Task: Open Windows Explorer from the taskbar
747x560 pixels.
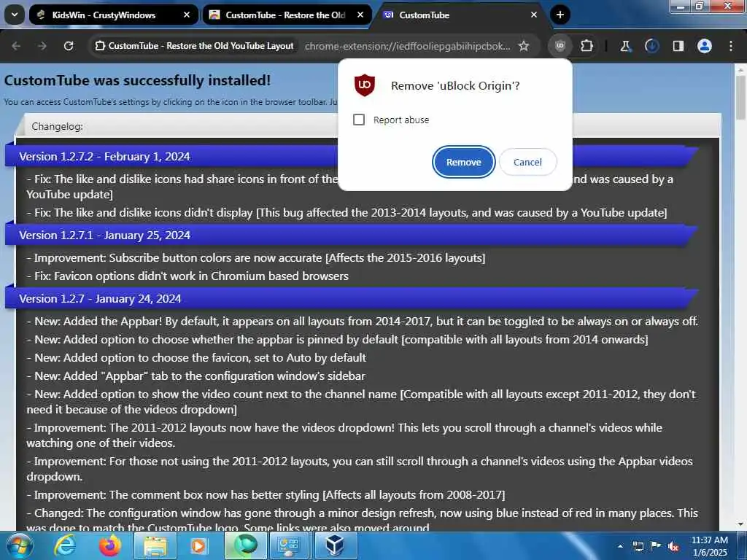Action: click(x=155, y=545)
